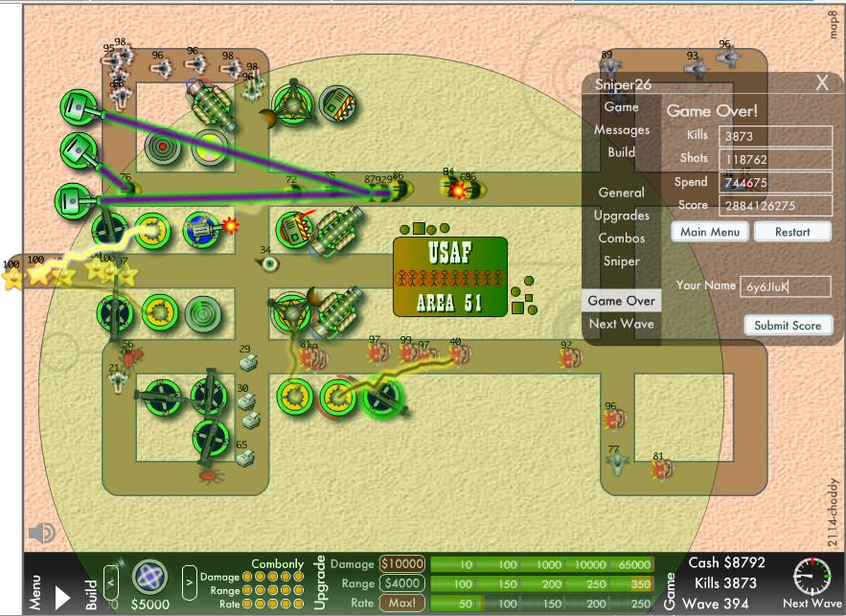Select the gatling tower left of USAF sign
The height and width of the screenshot is (616, 846).
tap(337, 230)
